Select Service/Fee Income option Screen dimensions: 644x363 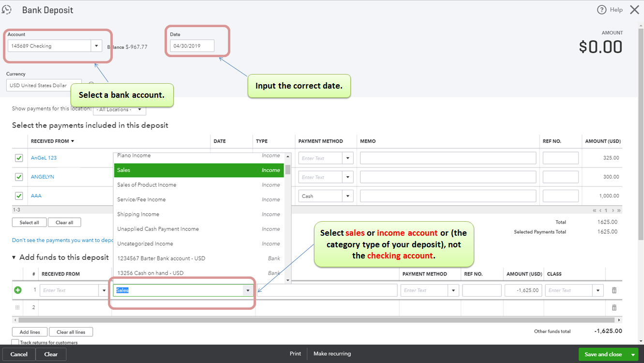coord(199,199)
